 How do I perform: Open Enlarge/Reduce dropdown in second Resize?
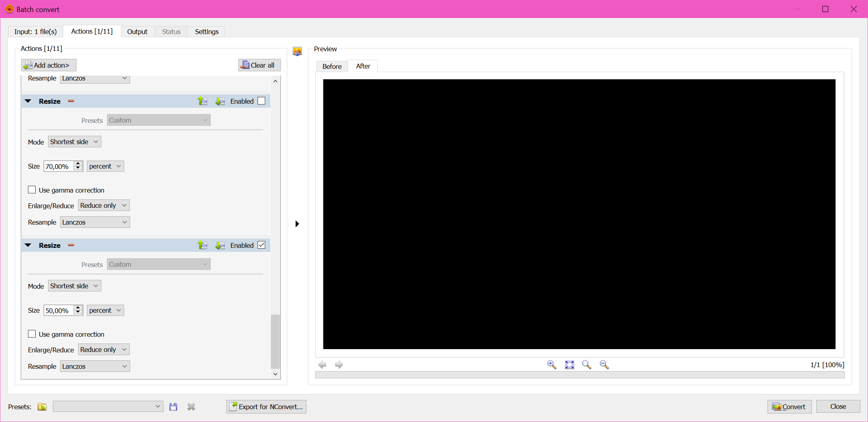click(x=104, y=350)
